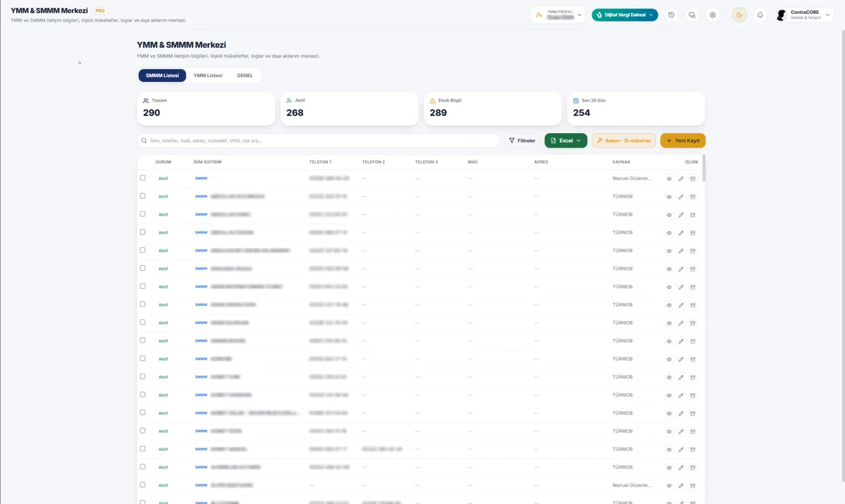
Task: Click the Bakım · 15 mükerrer button
Action: coord(624,141)
